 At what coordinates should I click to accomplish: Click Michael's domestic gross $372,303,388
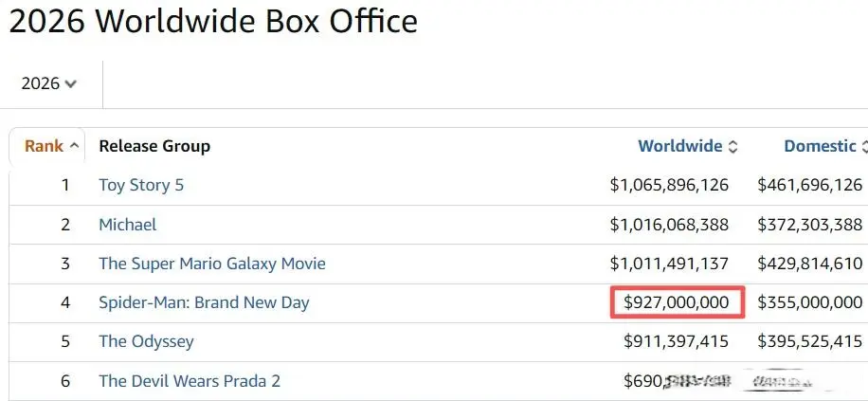point(810,225)
